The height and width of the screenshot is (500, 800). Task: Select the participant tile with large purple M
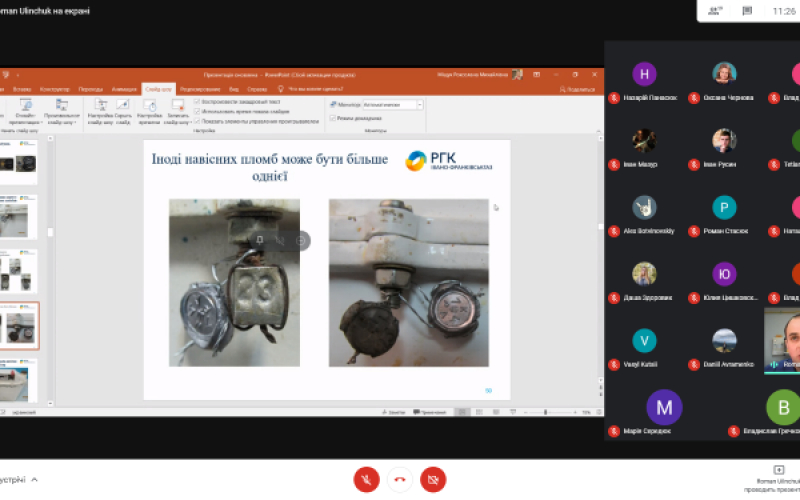pyautogui.click(x=664, y=412)
